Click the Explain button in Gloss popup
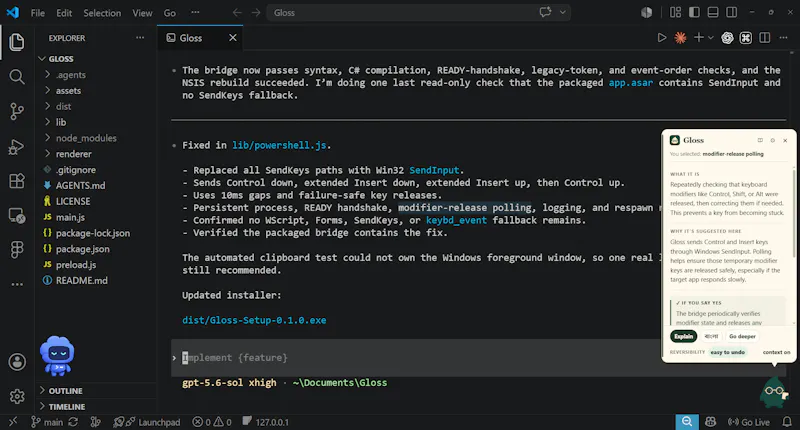The image size is (800, 430). [683, 336]
